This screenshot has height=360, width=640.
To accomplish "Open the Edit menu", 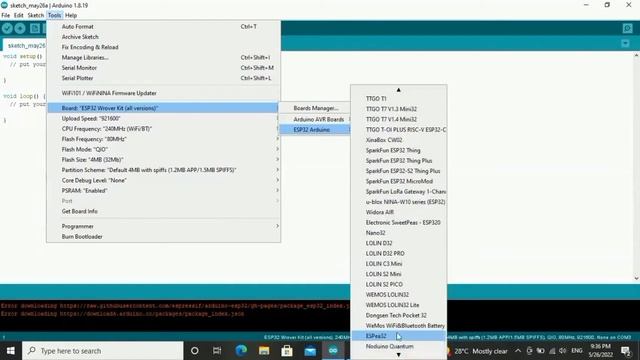I will pos(18,15).
